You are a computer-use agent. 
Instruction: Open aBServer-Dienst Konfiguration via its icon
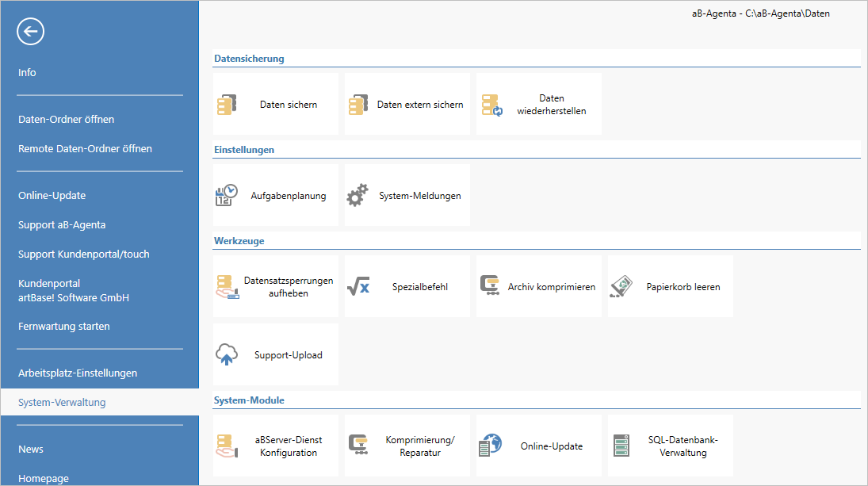(x=227, y=446)
